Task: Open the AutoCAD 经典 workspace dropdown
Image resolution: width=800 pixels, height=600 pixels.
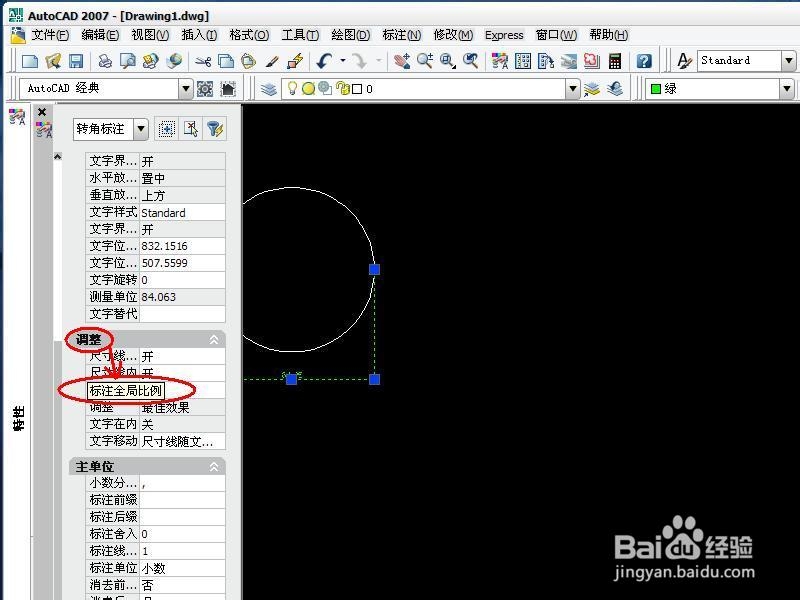Action: coord(186,89)
